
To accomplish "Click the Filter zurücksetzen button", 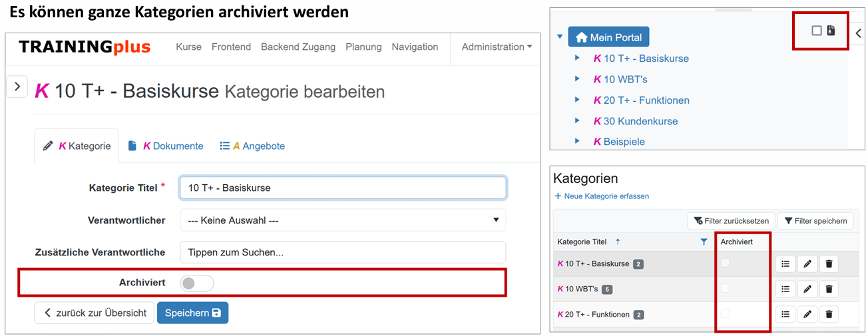I will click(x=731, y=221).
